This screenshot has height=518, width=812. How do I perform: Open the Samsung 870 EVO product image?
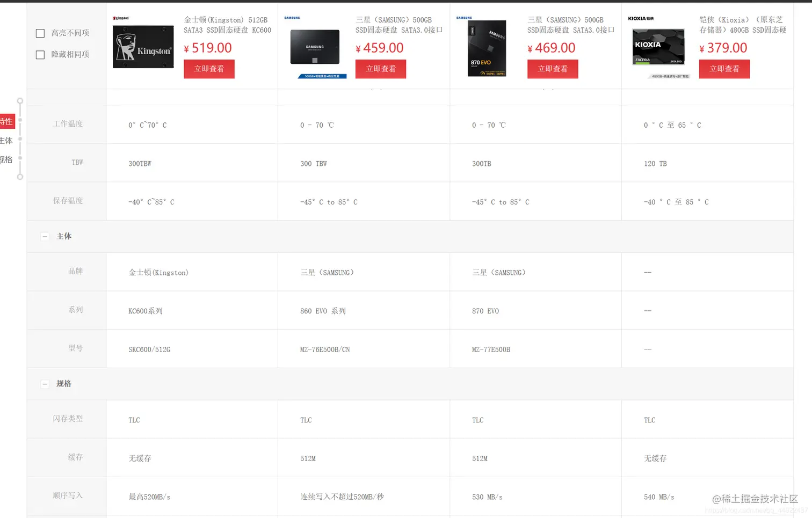pos(487,47)
